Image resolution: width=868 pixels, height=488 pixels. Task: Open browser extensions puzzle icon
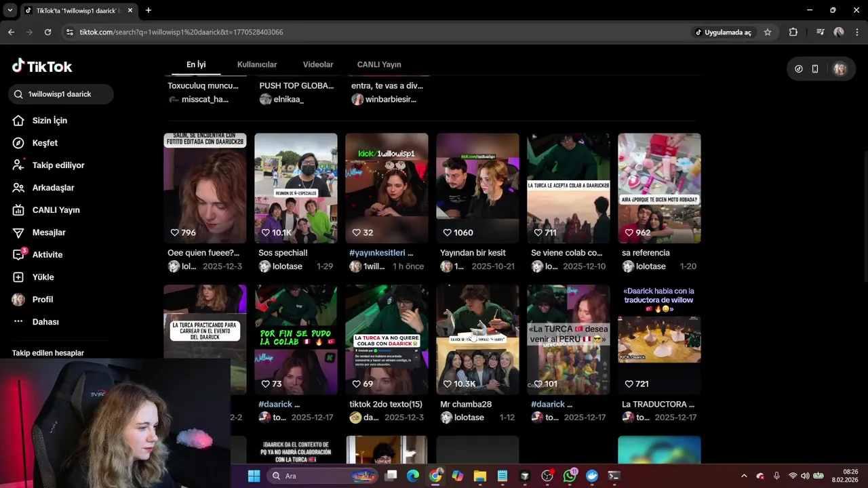[793, 32]
